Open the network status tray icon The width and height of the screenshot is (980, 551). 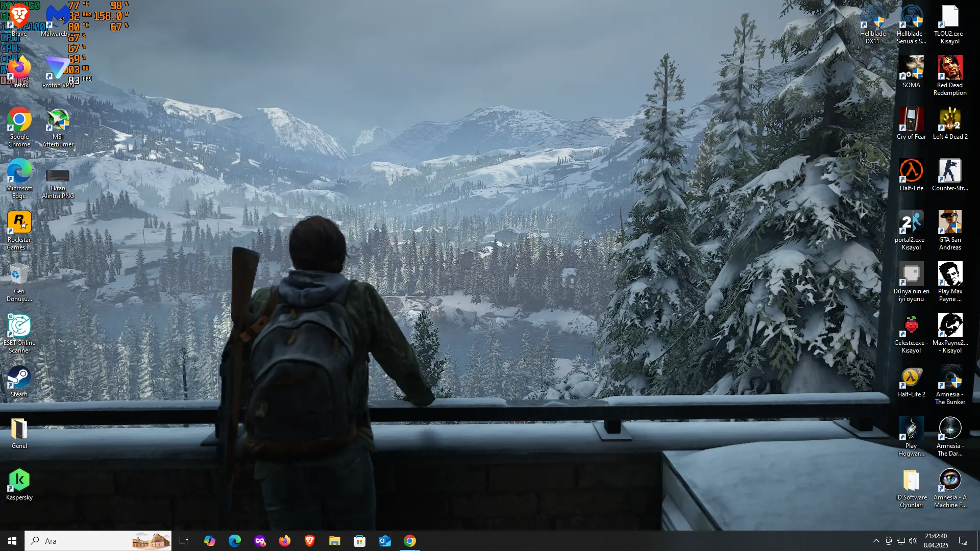(x=901, y=541)
